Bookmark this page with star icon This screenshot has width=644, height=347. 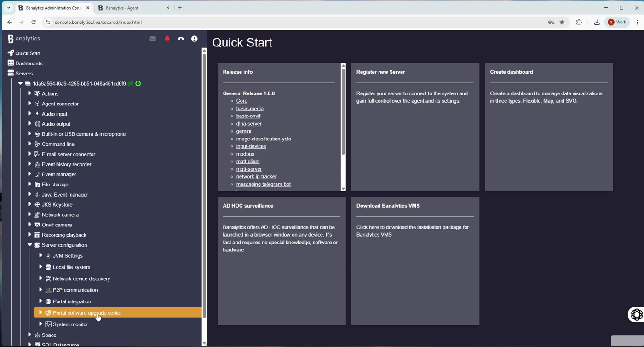pyautogui.click(x=562, y=22)
